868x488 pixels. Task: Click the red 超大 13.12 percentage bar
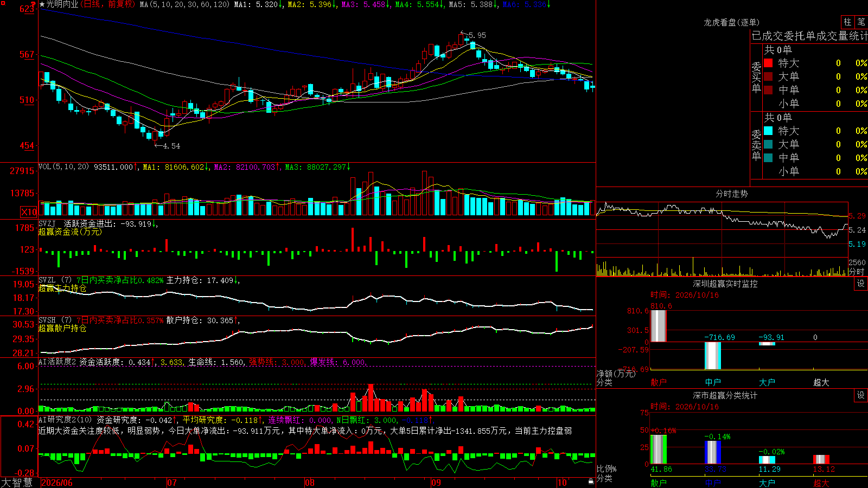tap(821, 459)
